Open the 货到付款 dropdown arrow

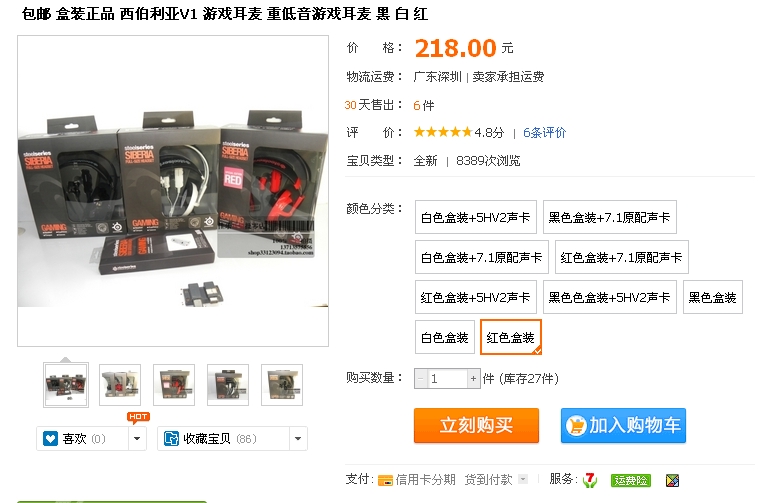(523, 479)
